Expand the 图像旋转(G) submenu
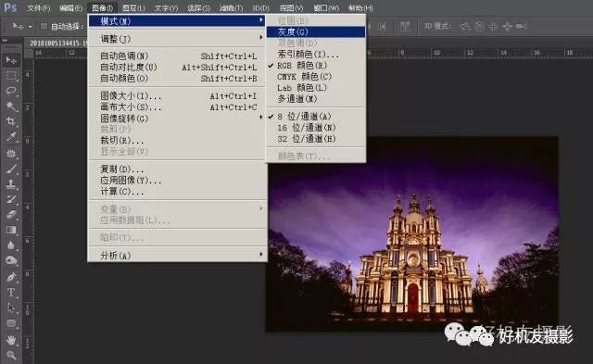This screenshot has height=364, width=593. coord(177,119)
